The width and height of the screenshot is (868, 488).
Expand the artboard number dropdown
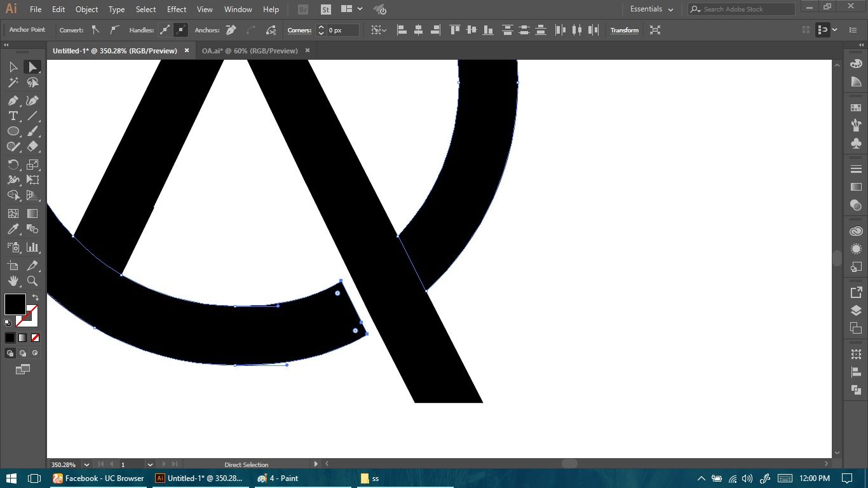[x=151, y=465]
